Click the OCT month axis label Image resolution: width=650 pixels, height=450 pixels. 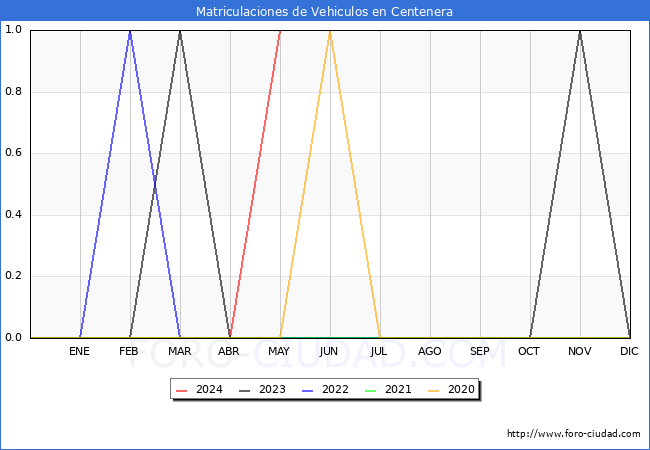pos(529,351)
